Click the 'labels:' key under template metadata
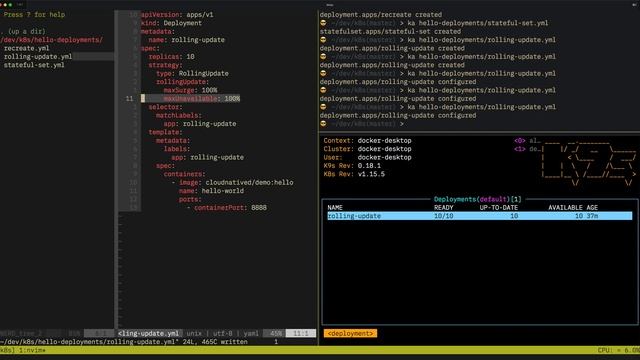Viewport: 640px width, 360px height. click(x=177, y=149)
